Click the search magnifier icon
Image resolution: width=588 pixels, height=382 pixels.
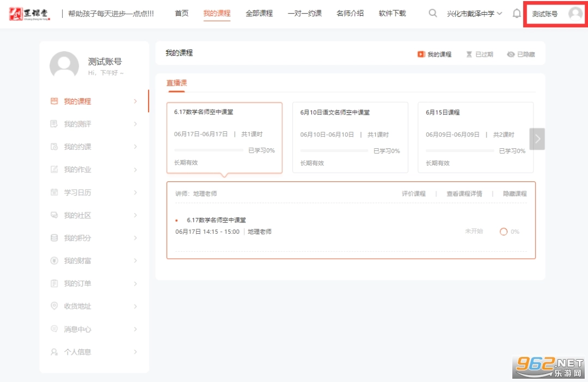[433, 14]
